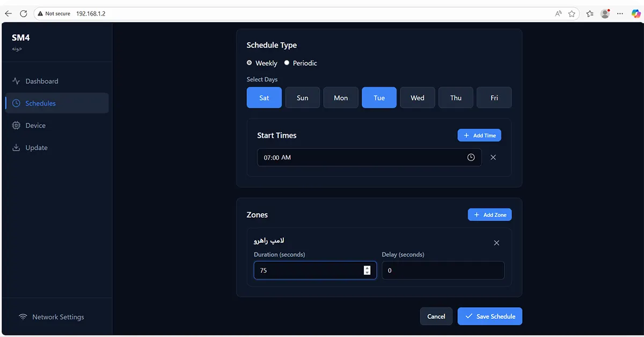Go to the Device sidebar item
The image size is (644, 337).
tap(35, 126)
